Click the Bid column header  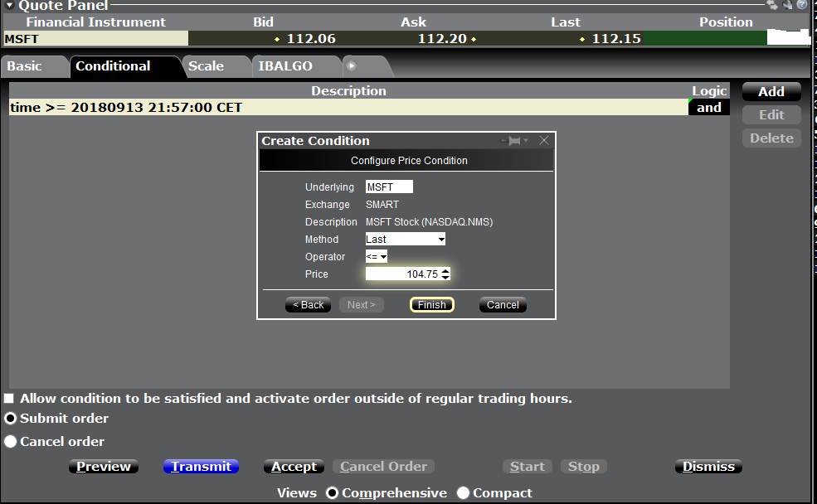click(263, 22)
